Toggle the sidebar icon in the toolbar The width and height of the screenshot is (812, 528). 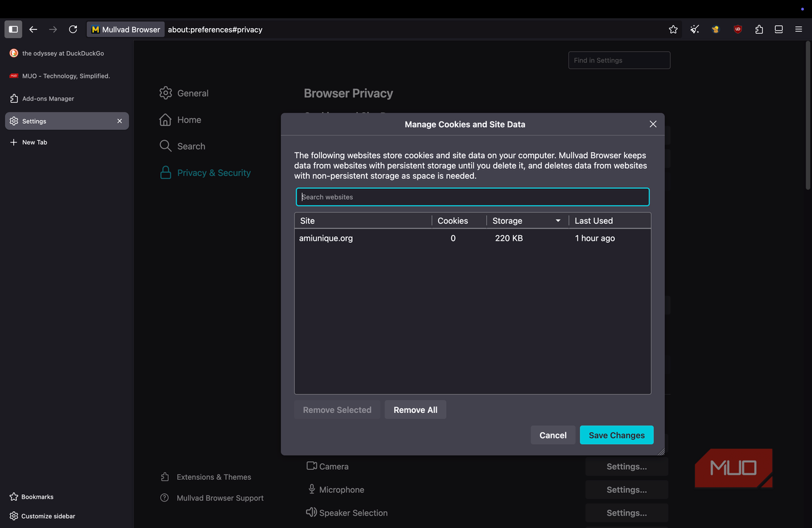pos(13,29)
